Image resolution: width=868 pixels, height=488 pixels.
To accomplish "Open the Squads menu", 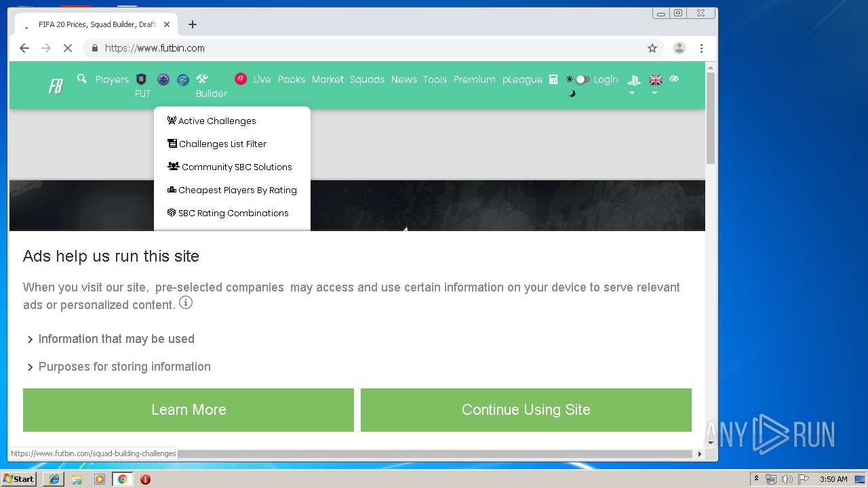I will click(x=367, y=79).
